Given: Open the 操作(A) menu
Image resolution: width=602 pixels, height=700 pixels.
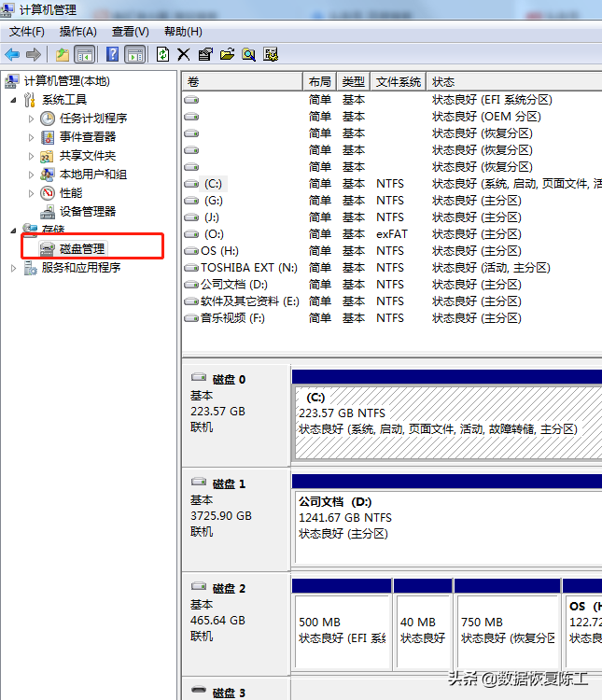Looking at the screenshot, I should [77, 32].
